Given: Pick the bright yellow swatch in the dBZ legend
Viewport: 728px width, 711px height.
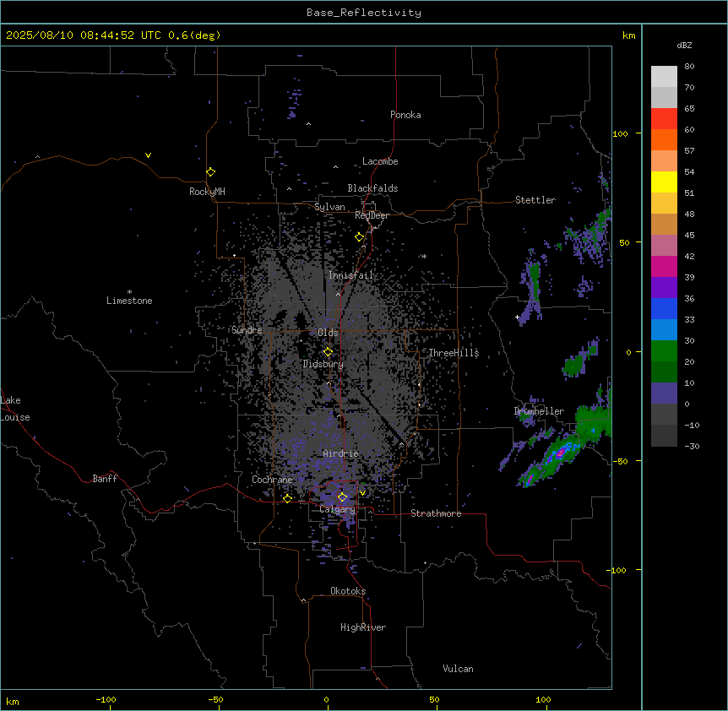Looking at the screenshot, I should (x=664, y=182).
